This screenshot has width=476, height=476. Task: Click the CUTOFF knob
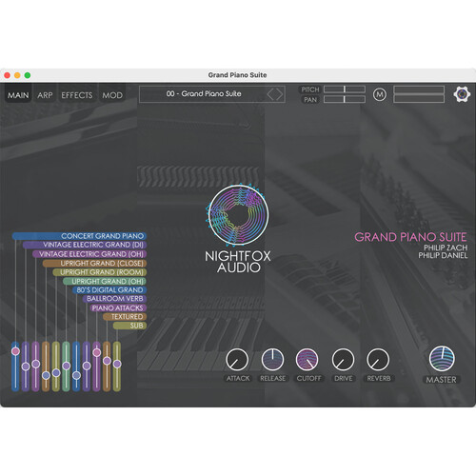point(307,360)
